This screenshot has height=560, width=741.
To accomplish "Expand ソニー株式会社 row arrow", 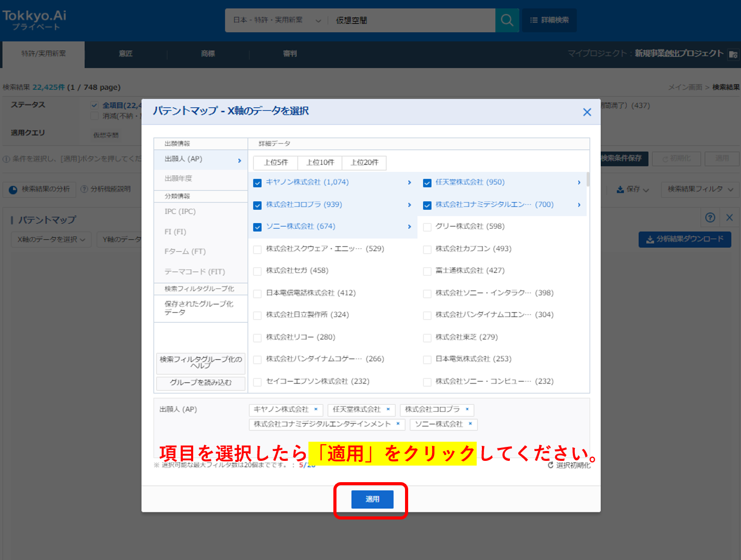I will point(409,226).
